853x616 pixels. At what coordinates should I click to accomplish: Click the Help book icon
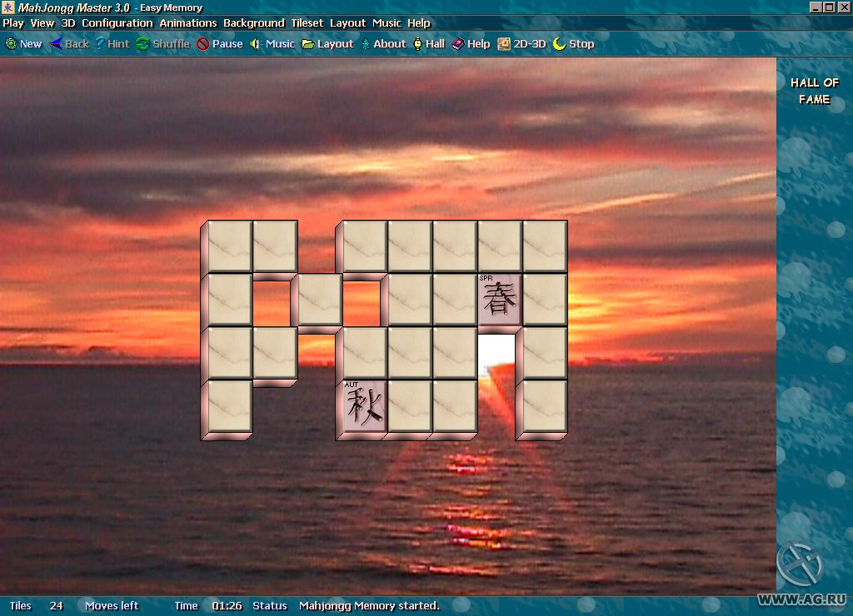tap(458, 44)
